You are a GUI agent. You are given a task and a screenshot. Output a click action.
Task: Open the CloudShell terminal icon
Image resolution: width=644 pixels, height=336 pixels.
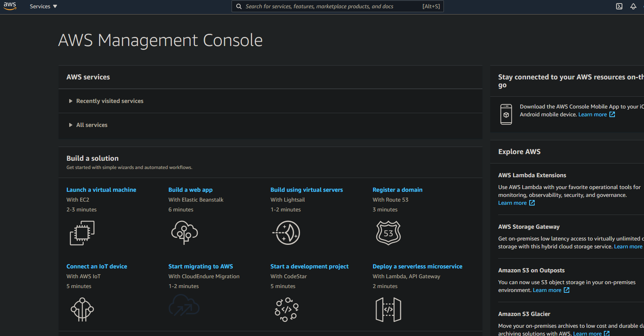click(619, 6)
